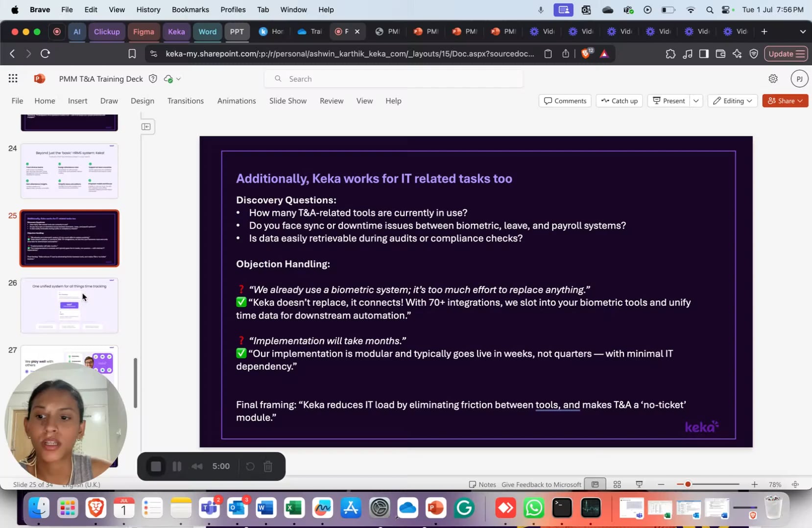Click the PowerPoint search box

click(393, 78)
